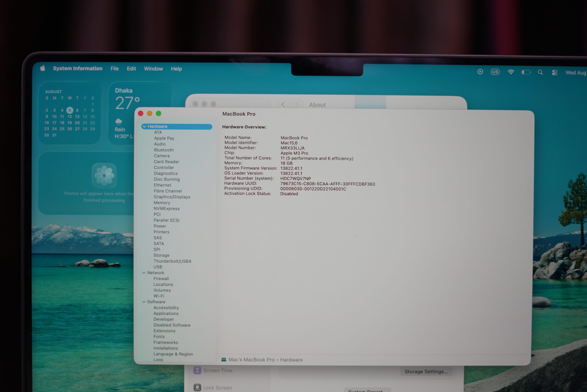
Task: Select Controller in the sidebar
Action: tap(164, 168)
